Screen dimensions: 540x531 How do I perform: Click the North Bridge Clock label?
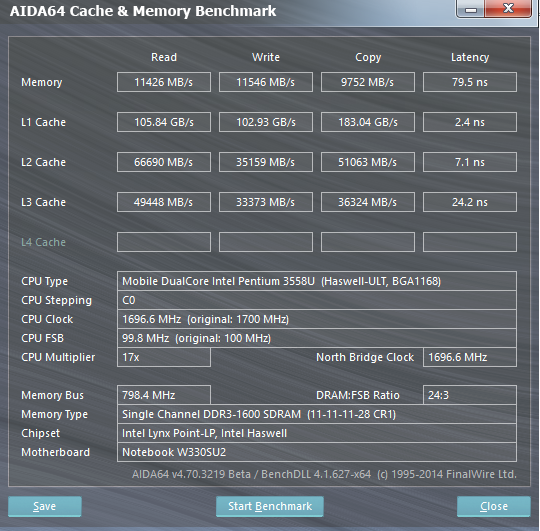(x=365, y=357)
